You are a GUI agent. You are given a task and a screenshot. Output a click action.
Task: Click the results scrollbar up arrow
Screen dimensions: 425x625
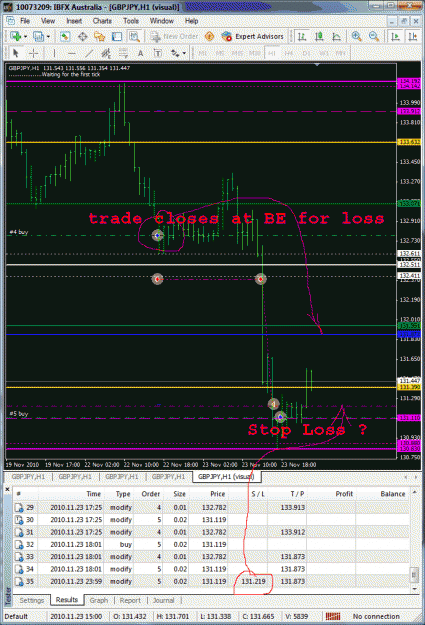[x=414, y=493]
